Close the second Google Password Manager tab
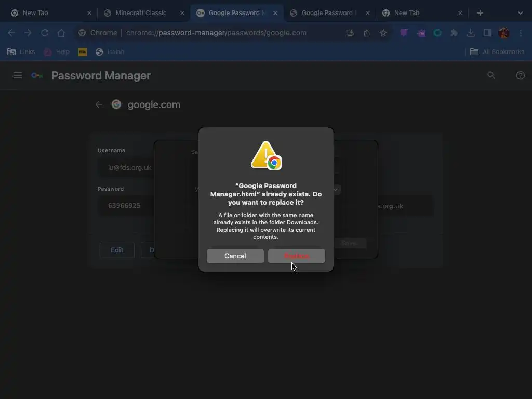The width and height of the screenshot is (532, 399). (x=367, y=13)
